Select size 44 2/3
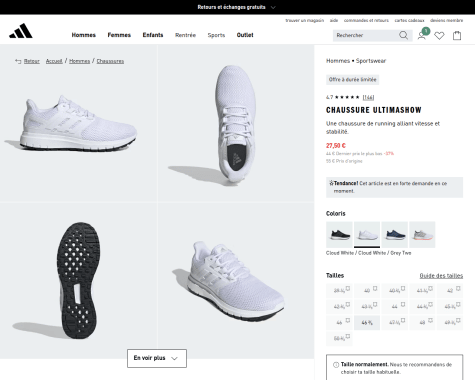 point(422,306)
